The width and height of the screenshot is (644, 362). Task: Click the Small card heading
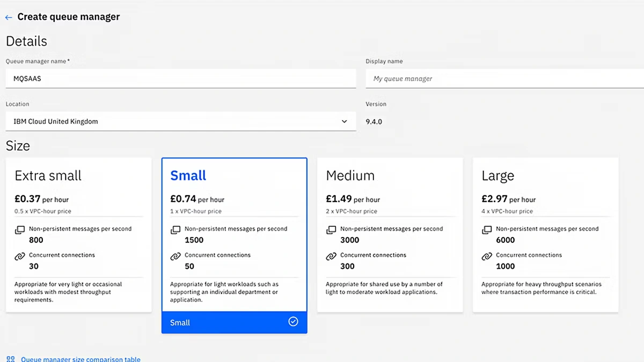coord(188,175)
